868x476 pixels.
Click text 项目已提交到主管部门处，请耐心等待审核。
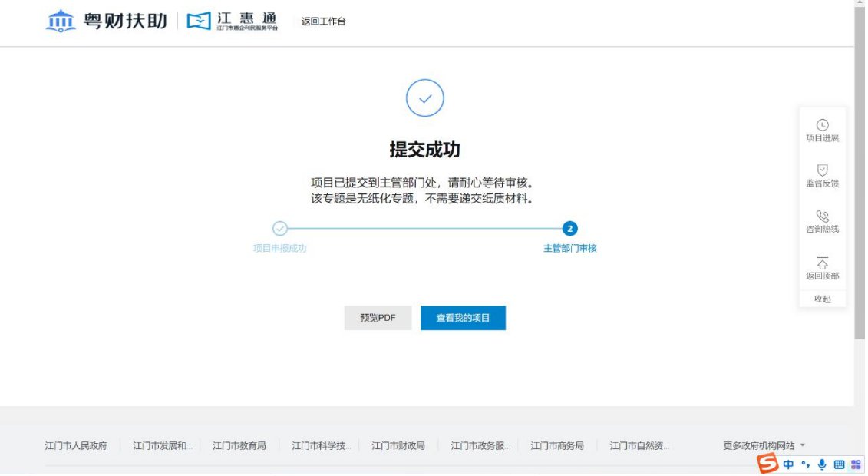point(424,183)
